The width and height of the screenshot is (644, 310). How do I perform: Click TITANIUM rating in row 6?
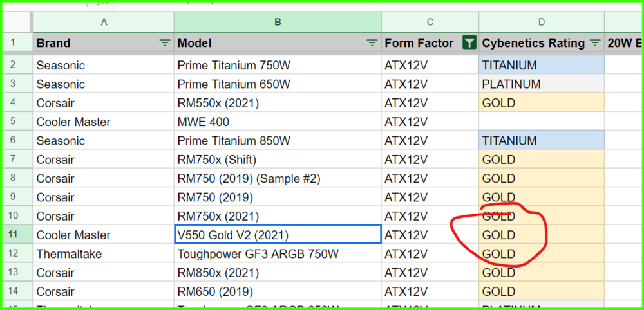click(x=542, y=140)
